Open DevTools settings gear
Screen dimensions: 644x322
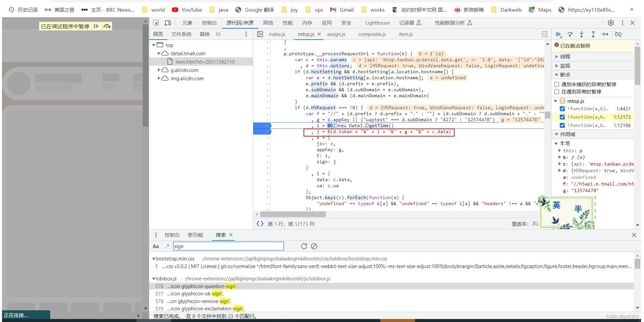(x=611, y=23)
